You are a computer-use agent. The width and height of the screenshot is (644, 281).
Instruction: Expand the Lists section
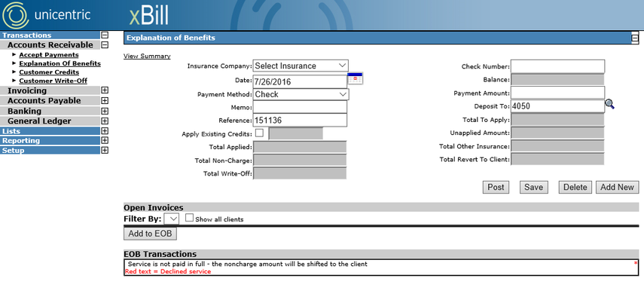[x=105, y=131]
